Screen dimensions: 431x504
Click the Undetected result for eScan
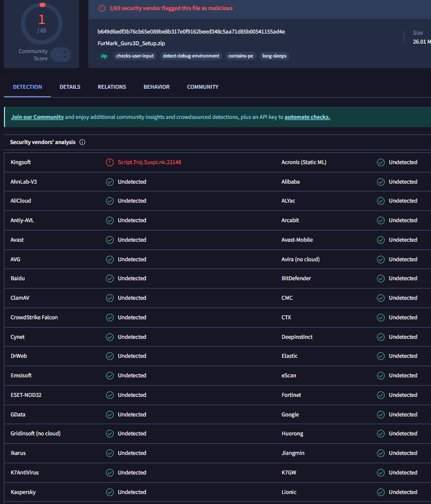click(x=403, y=376)
